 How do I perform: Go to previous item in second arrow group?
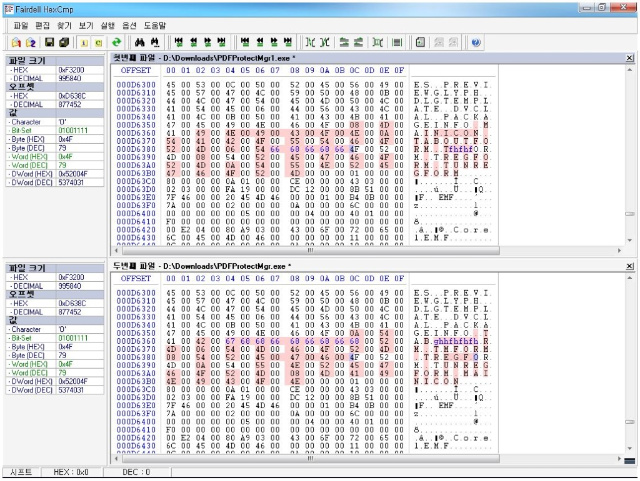260,42
